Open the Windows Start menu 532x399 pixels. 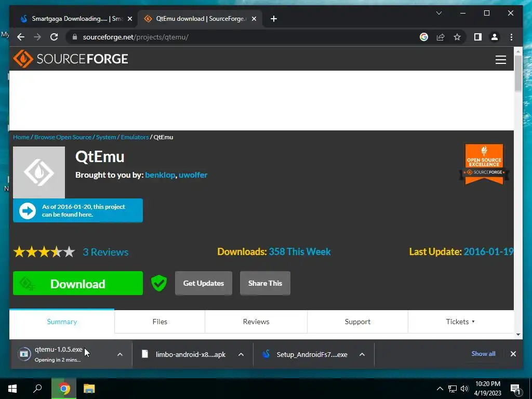[12, 389]
